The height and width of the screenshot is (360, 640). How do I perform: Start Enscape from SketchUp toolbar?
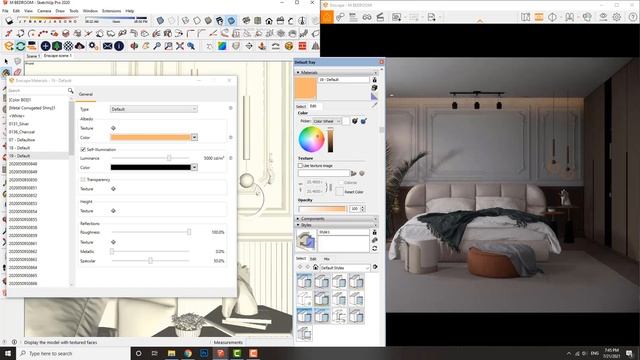(9, 46)
